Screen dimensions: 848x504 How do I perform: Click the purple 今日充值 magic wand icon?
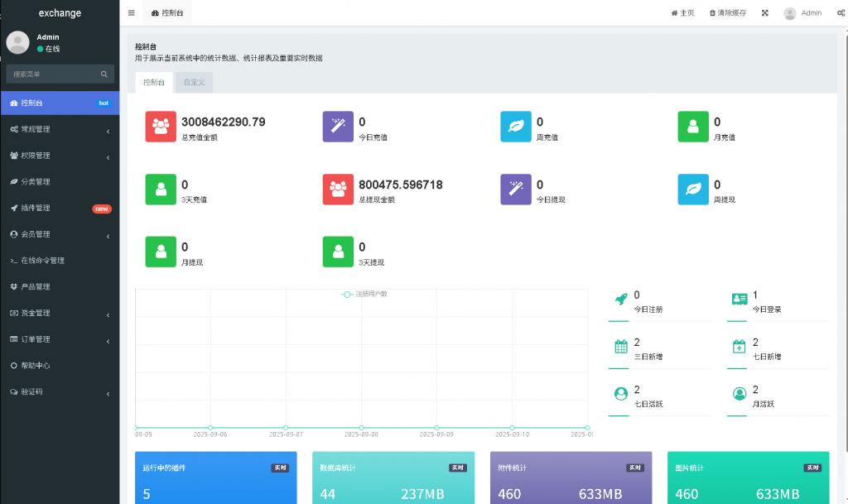pos(338,127)
